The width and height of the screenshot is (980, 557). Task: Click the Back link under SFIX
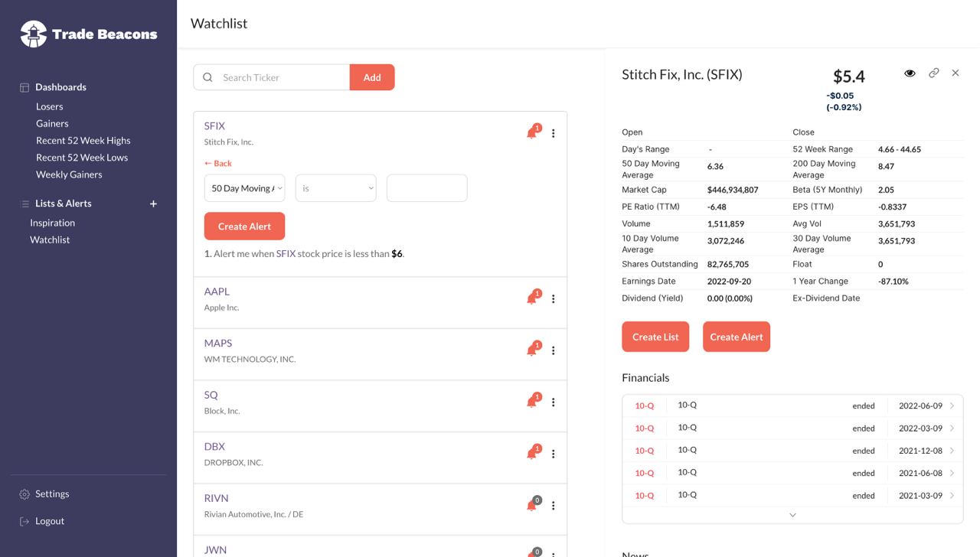(x=218, y=164)
